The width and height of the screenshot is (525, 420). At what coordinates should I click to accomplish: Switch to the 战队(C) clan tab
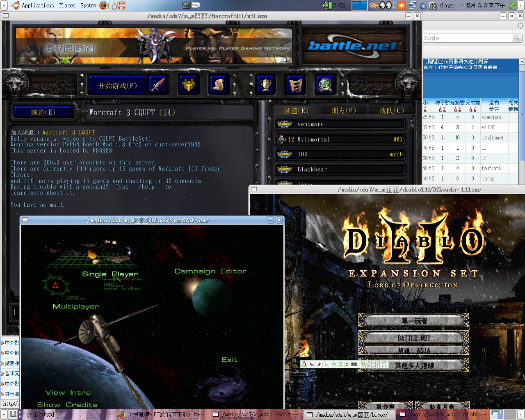click(x=392, y=110)
